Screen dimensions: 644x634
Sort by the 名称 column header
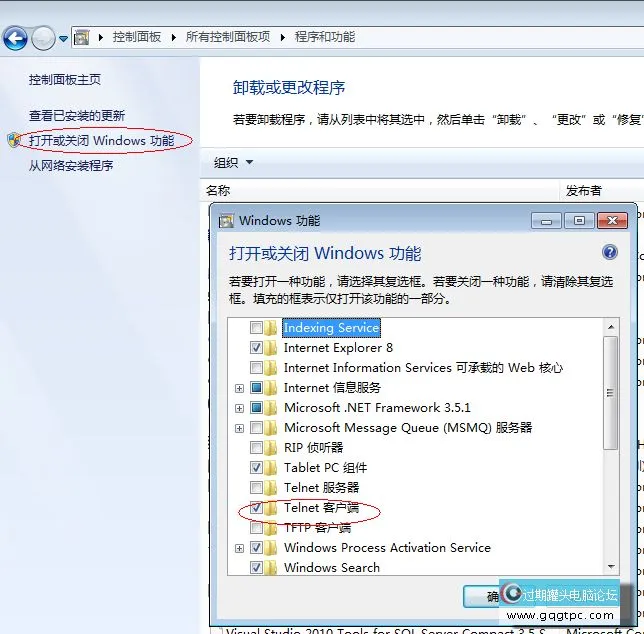(218, 191)
